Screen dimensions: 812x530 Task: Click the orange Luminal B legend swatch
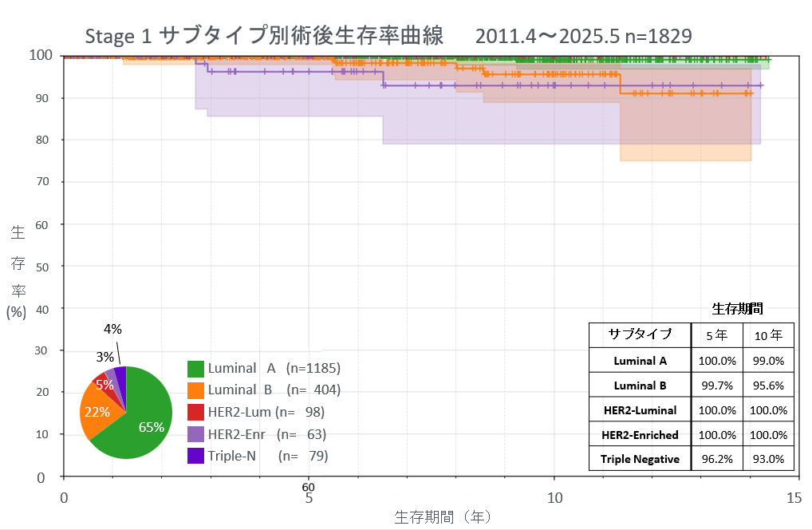[195, 390]
